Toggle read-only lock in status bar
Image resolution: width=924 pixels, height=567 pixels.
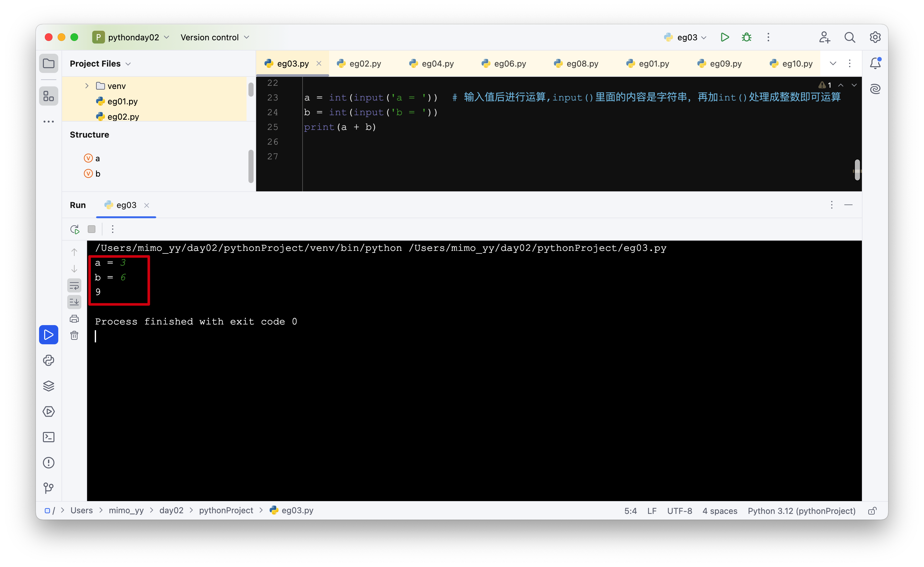point(872,511)
